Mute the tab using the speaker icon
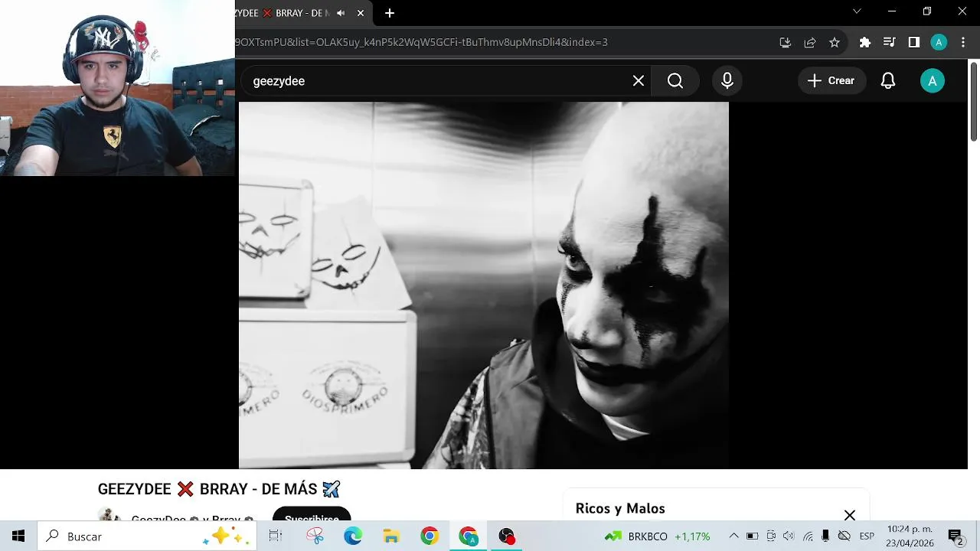This screenshot has height=551, width=980. point(341,13)
